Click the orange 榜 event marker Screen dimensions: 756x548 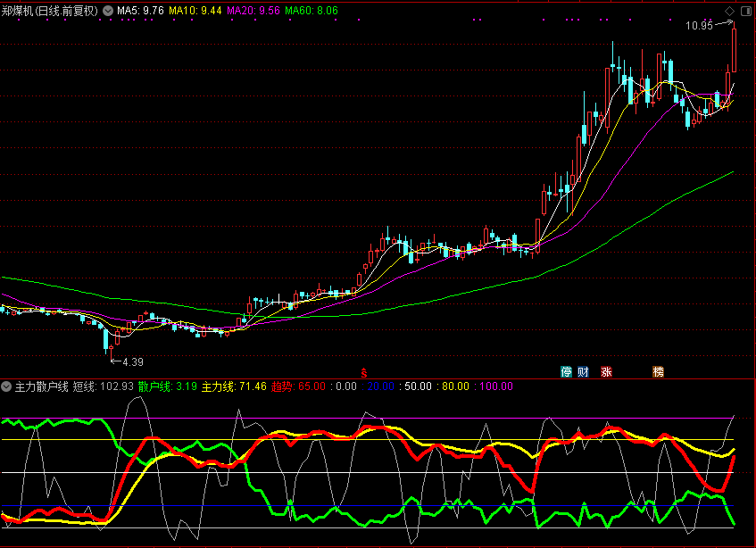[658, 371]
